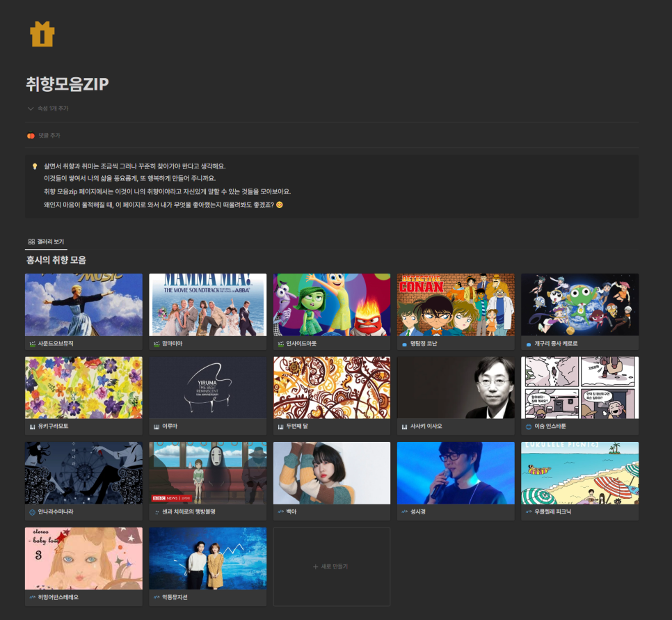Open the duo on blue background thumbnail
The height and width of the screenshot is (620, 672).
point(208,558)
